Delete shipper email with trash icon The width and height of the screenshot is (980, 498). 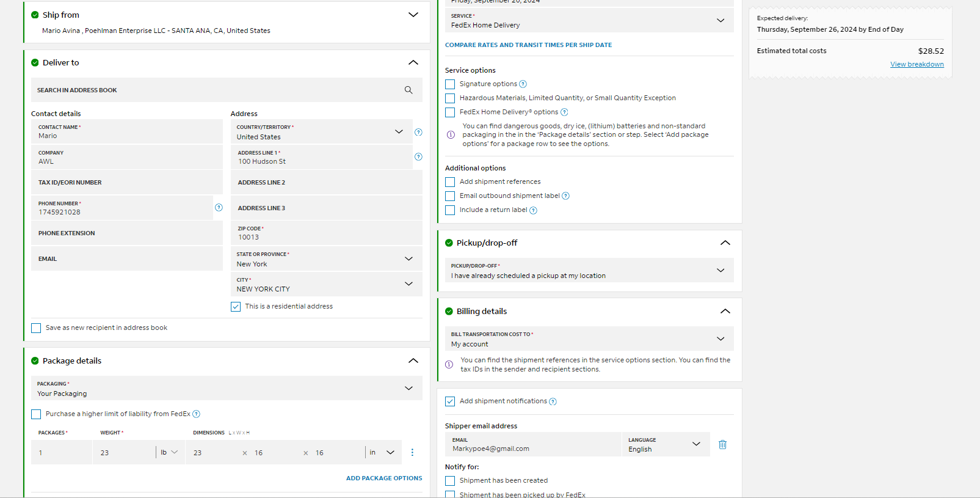click(x=722, y=445)
